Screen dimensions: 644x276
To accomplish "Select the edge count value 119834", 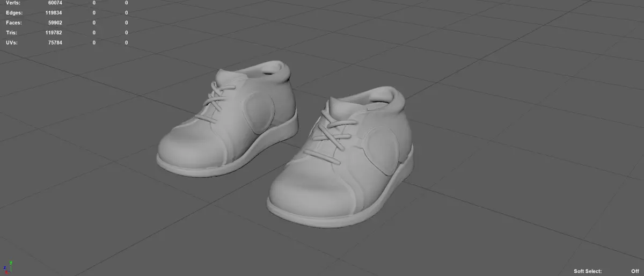I will tap(54, 12).
